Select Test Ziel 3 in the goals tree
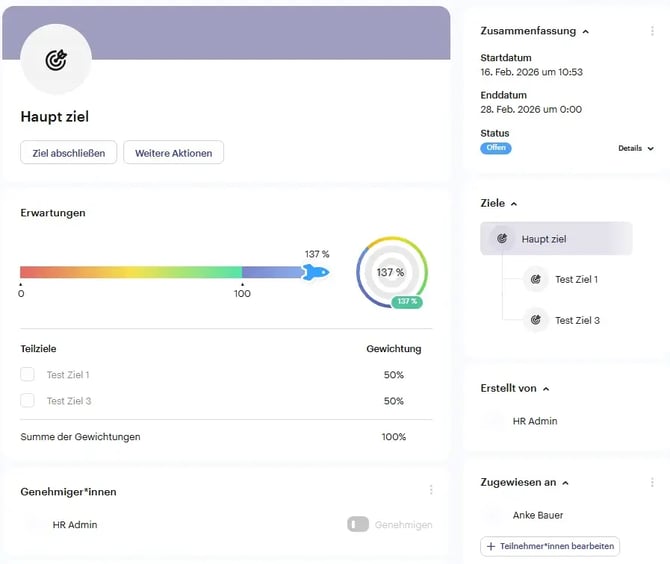The height and width of the screenshot is (564, 670). click(x=577, y=320)
